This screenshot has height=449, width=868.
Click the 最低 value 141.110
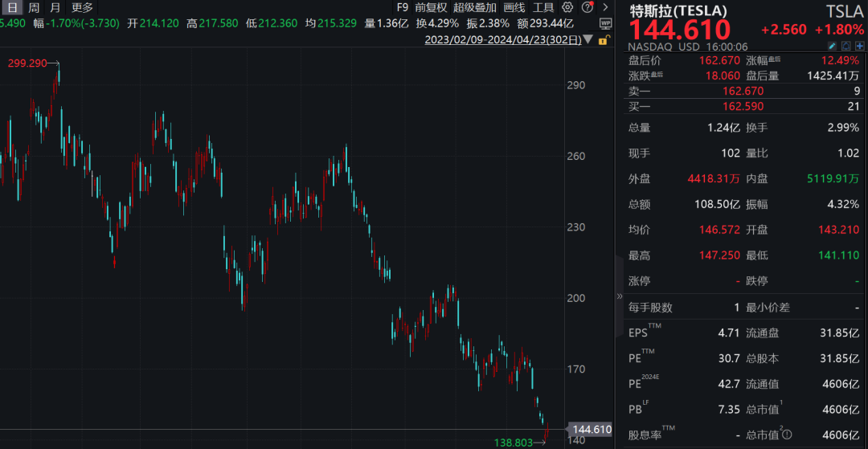pos(839,255)
